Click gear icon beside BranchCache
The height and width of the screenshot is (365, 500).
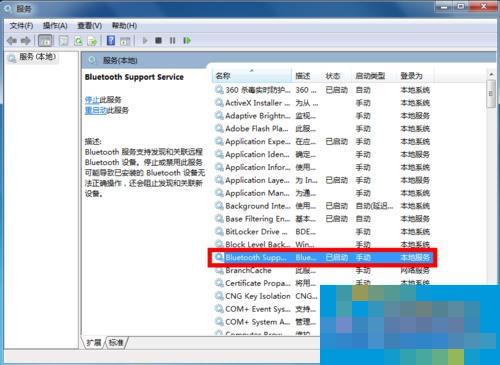tap(219, 270)
